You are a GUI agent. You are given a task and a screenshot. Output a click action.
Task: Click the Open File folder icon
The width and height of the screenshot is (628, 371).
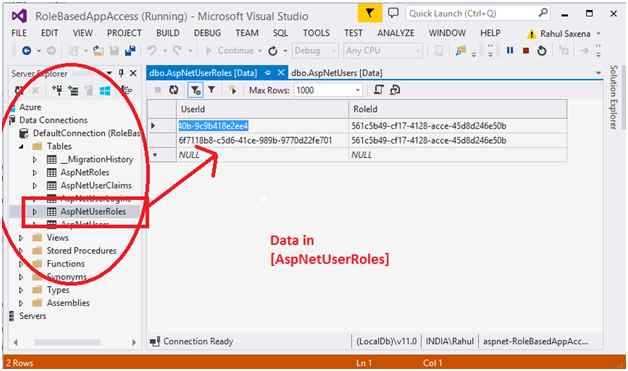tap(98, 51)
